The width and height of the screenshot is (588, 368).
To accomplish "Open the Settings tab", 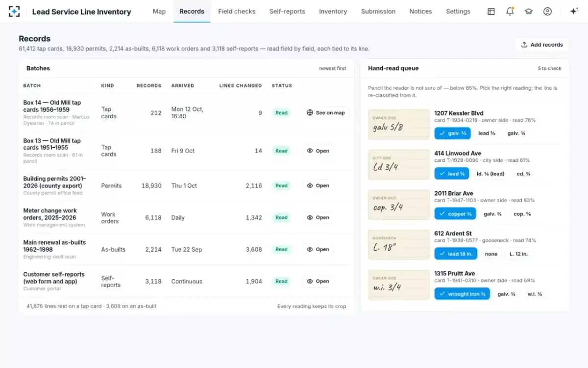I will (458, 11).
